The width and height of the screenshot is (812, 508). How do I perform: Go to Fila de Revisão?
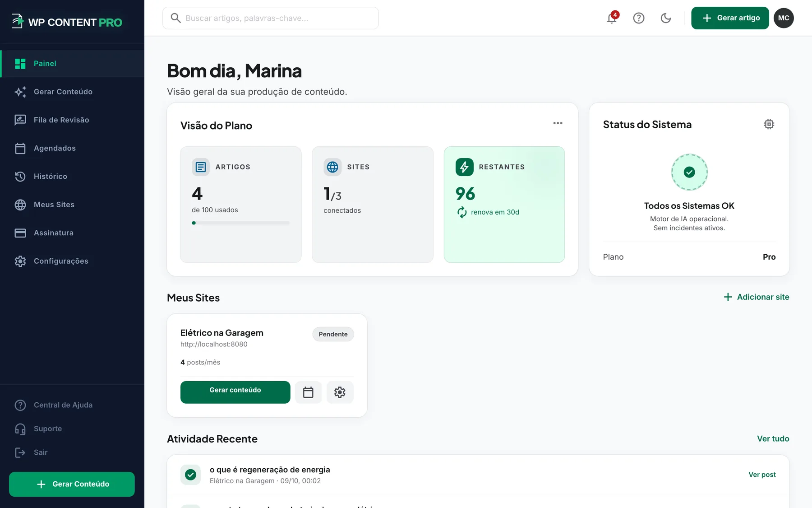[72, 120]
